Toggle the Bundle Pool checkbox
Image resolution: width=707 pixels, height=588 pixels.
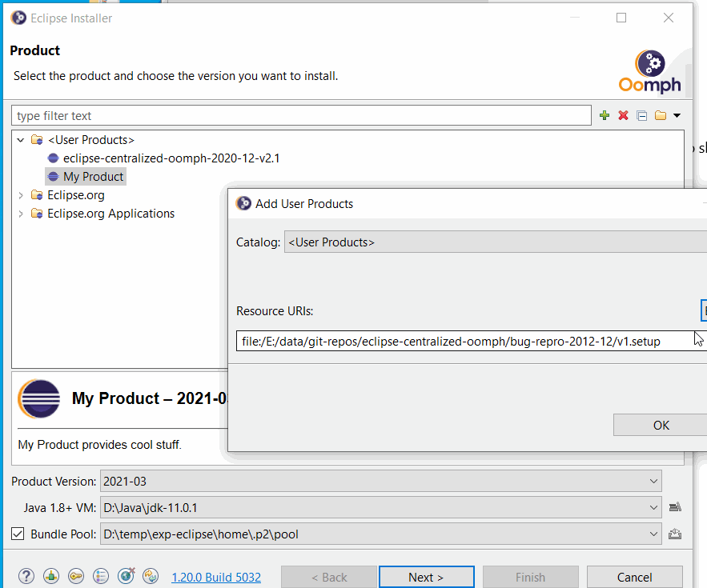(18, 534)
